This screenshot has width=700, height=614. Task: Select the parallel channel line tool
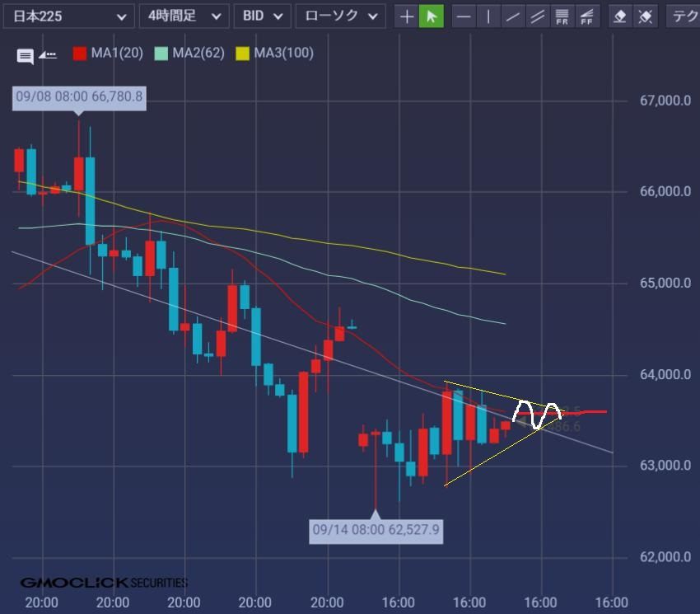(x=538, y=17)
